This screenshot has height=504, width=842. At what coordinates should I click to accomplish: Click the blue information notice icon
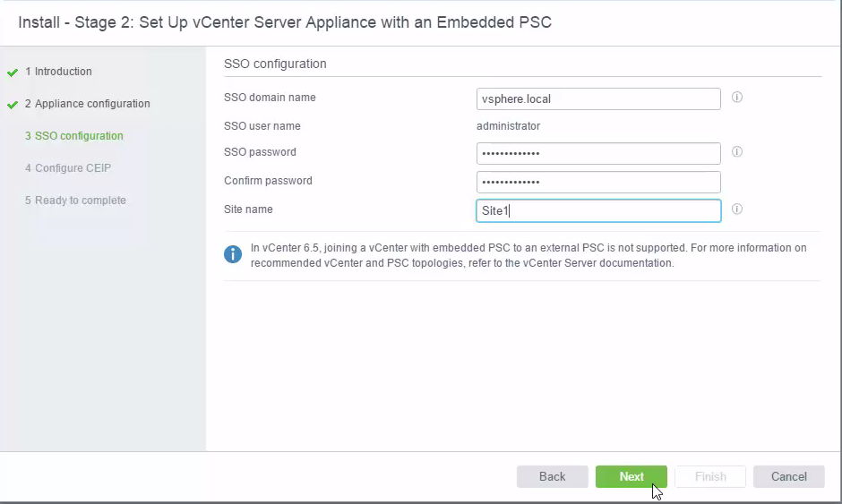233,254
